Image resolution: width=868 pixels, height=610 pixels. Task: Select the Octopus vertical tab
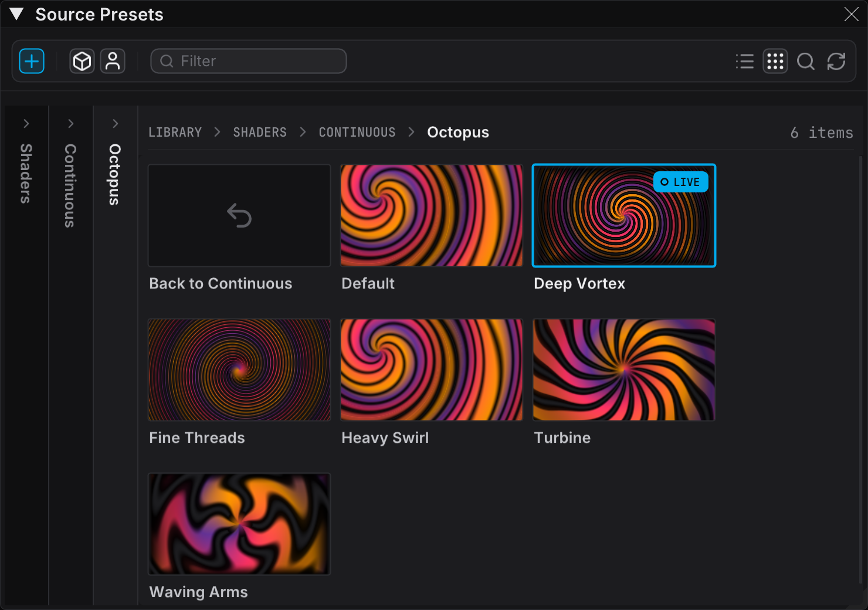tap(115, 174)
